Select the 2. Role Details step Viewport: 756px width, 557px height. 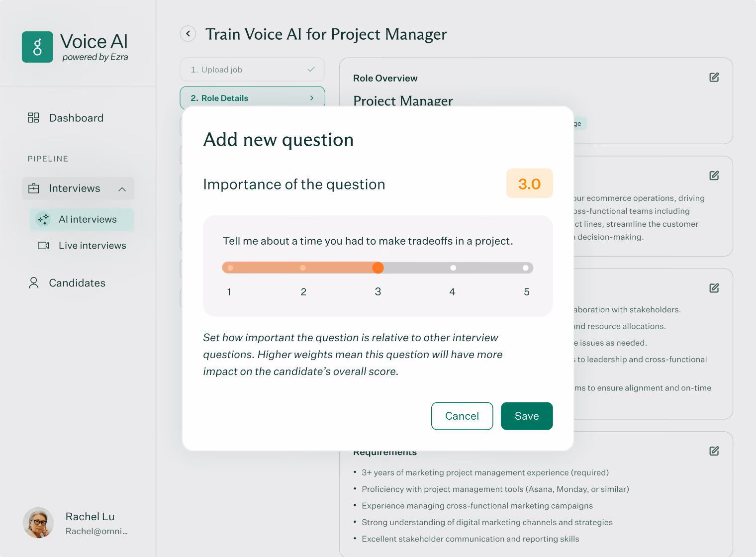click(253, 98)
